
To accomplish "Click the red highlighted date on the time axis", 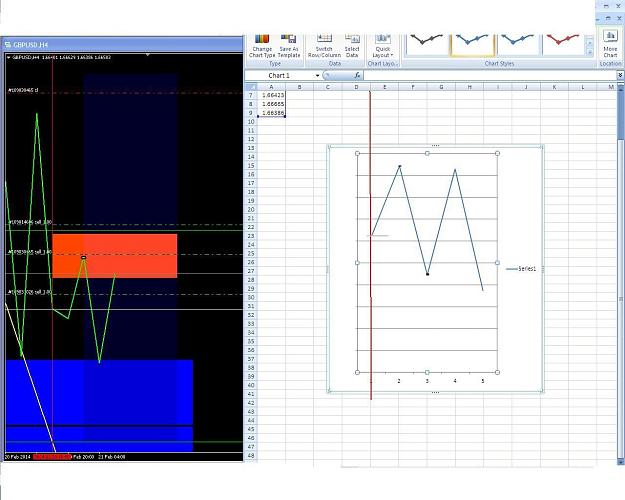I will tap(52, 457).
